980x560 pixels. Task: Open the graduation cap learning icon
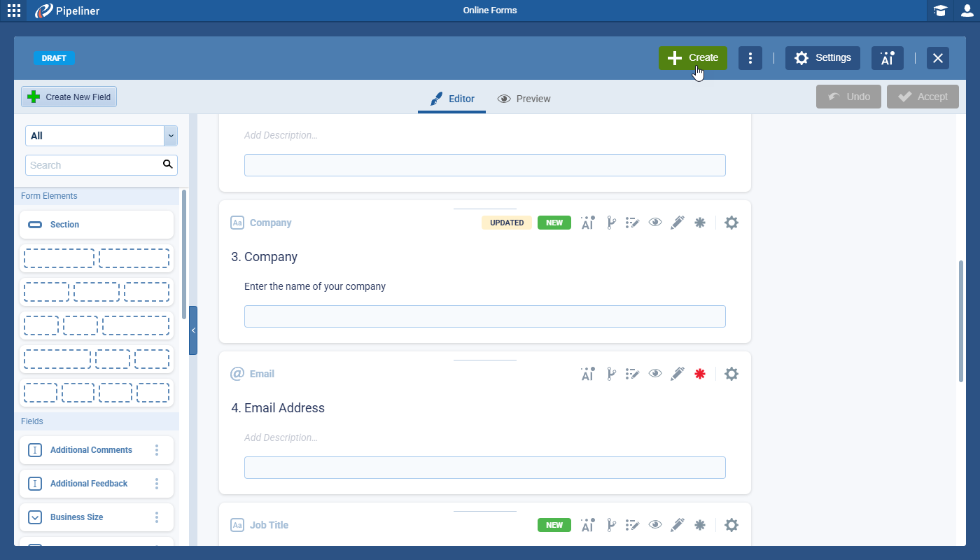940,10
